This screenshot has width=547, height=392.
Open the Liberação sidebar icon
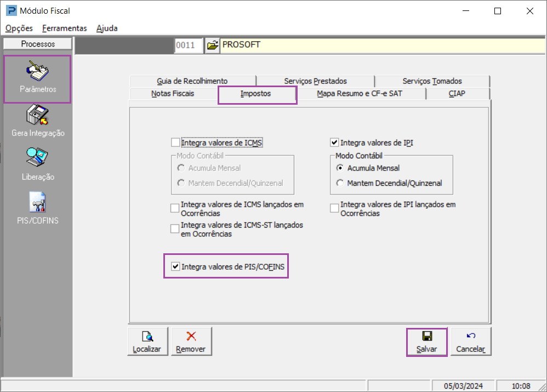[38, 164]
